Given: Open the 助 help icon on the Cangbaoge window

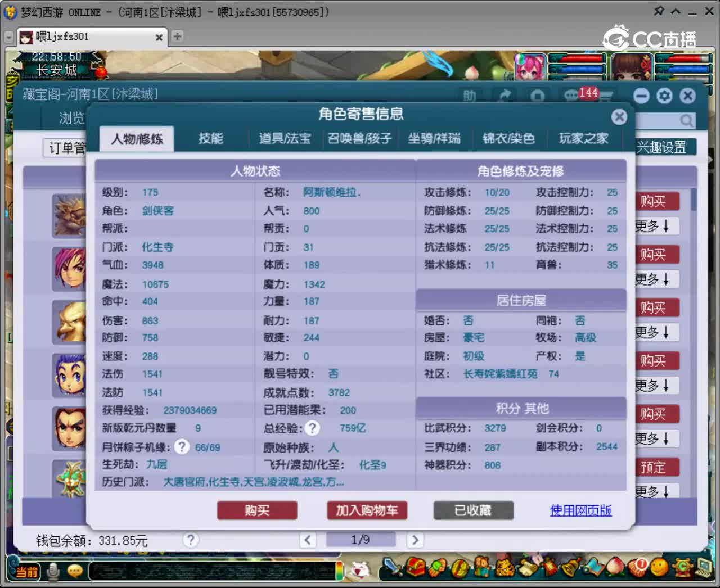Looking at the screenshot, I should (x=470, y=96).
